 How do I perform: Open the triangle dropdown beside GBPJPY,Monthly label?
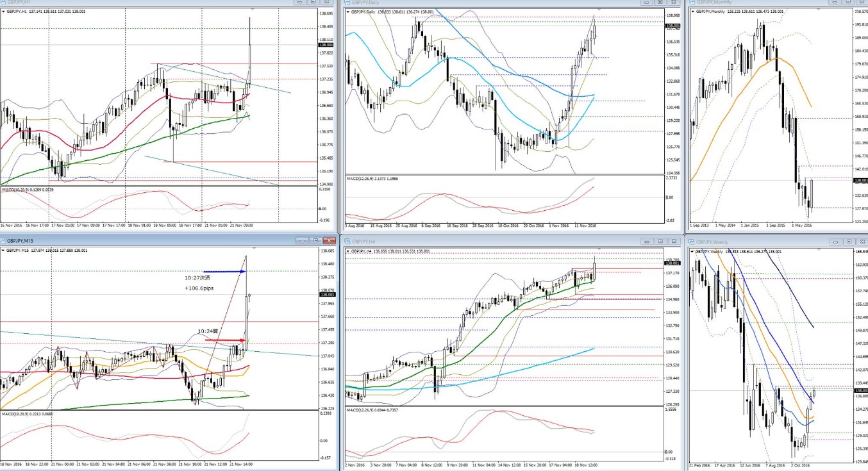click(x=693, y=11)
